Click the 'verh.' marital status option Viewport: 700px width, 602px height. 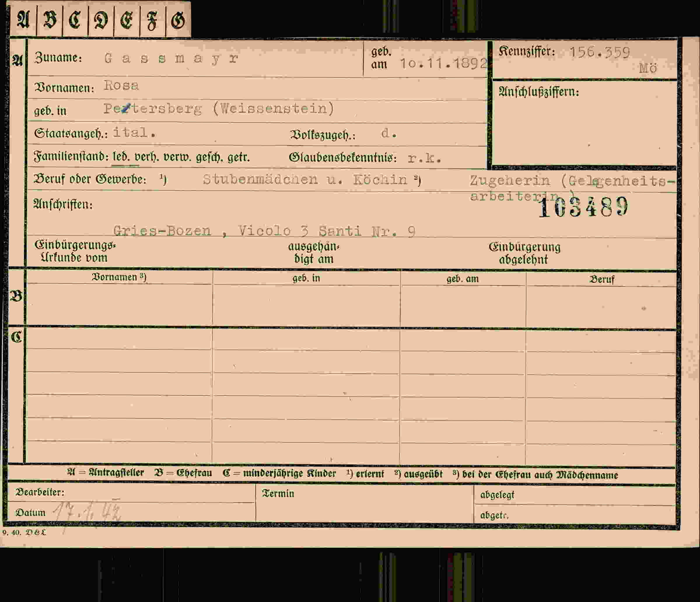coord(147,157)
